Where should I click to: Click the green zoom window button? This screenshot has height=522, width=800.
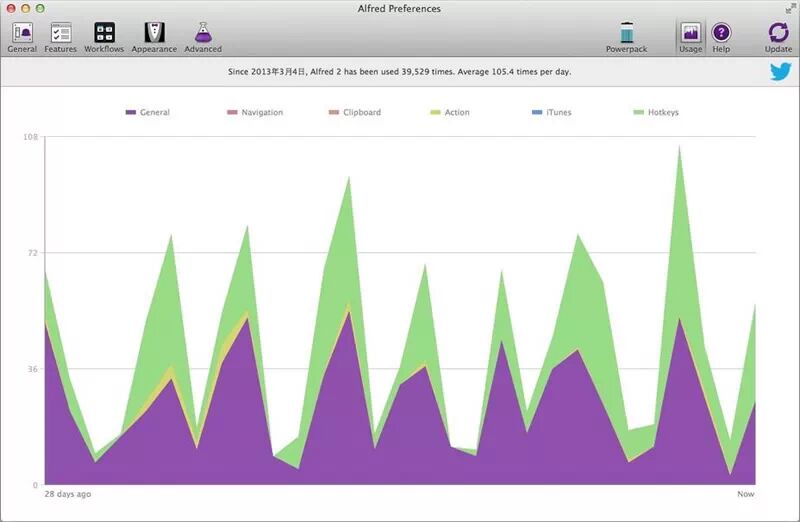pos(40,9)
